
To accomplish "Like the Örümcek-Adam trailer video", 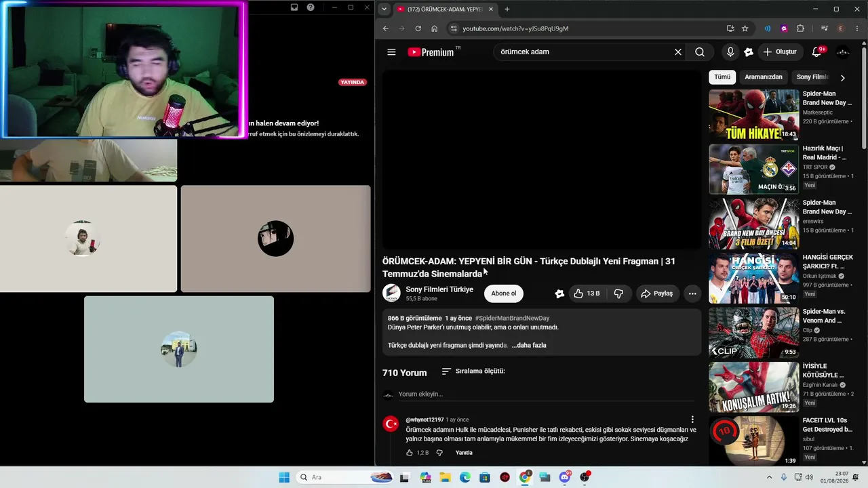I will (587, 293).
